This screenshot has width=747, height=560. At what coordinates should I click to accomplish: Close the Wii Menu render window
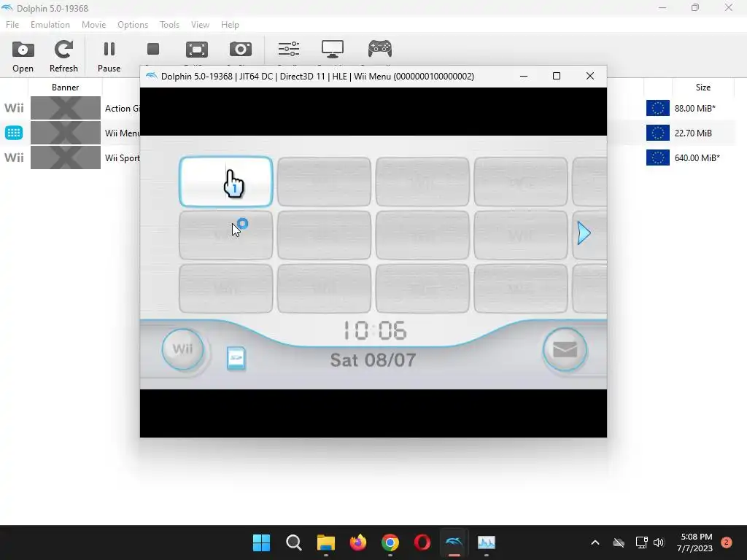tap(589, 76)
